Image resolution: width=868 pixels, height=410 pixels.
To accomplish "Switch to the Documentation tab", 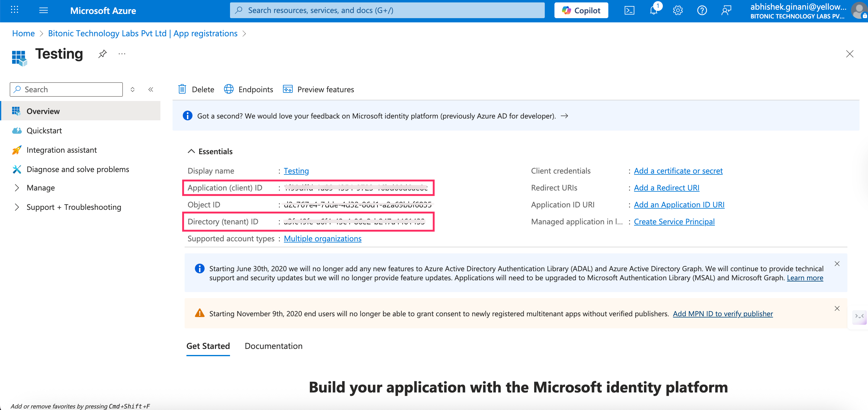I will pyautogui.click(x=273, y=346).
